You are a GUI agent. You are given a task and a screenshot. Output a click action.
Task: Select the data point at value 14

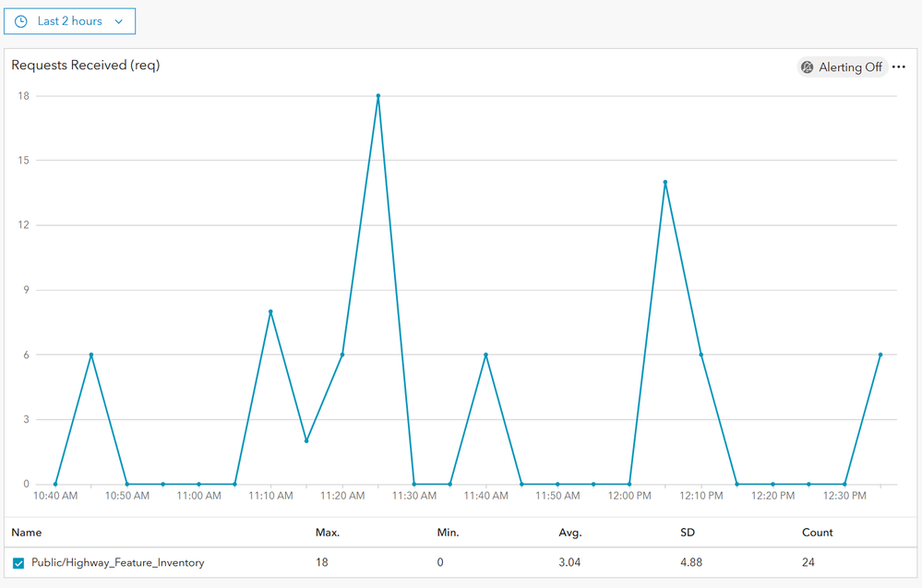665,182
